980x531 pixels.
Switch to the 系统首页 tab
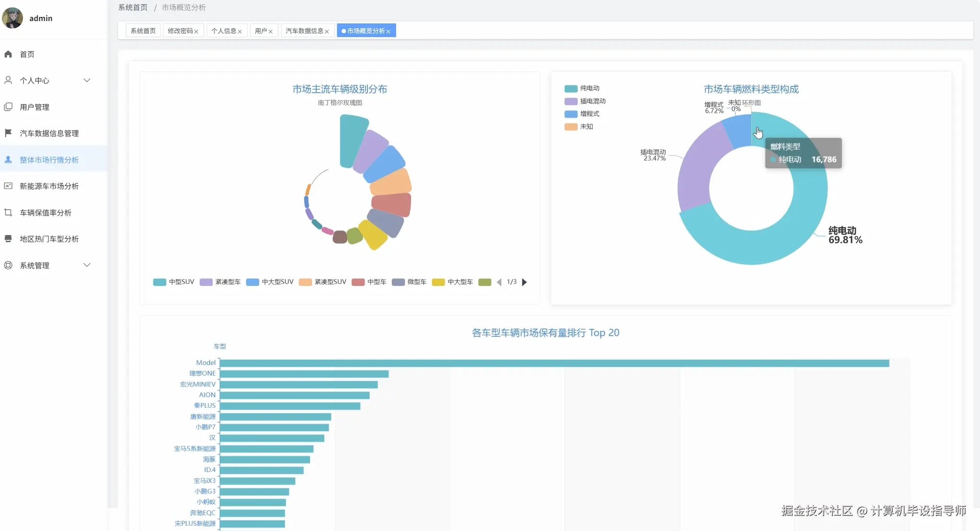(x=143, y=31)
